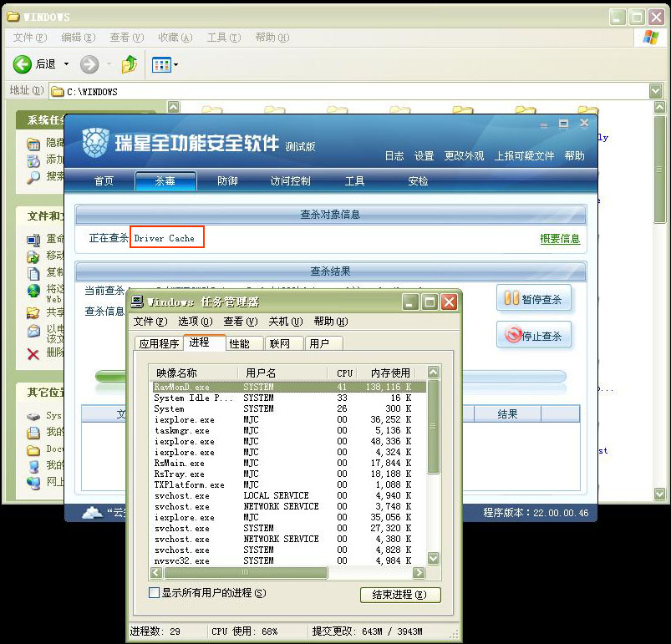Image resolution: width=671 pixels, height=644 pixels.
Task: Sort processes by 用户名 column
Action: pos(282,373)
